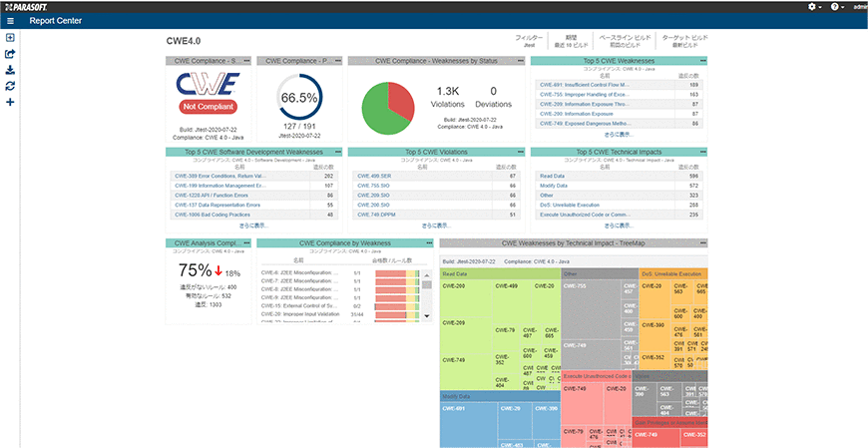Open CWE-209 Information Exposure Thro link
The image size is (868, 448).
585,104
